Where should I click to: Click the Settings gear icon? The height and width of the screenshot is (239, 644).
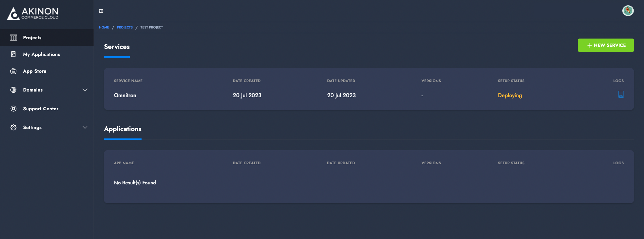pyautogui.click(x=13, y=127)
